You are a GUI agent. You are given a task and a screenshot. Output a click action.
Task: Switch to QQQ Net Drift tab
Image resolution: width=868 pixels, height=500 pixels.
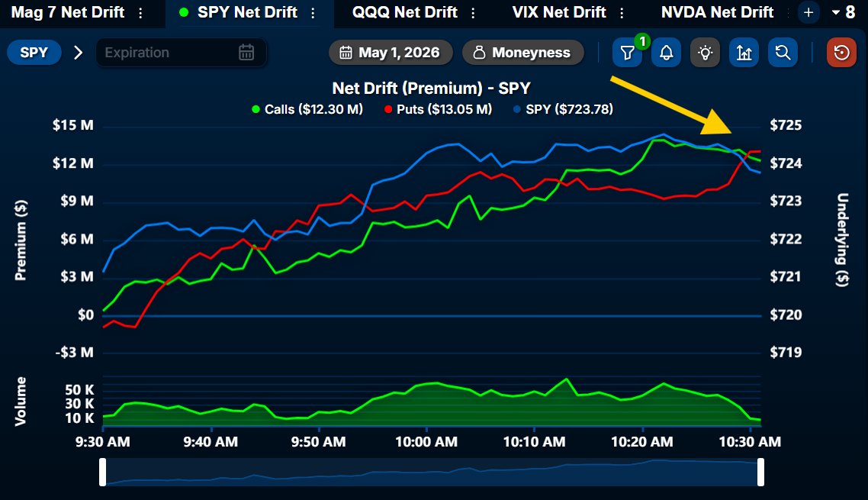click(405, 12)
